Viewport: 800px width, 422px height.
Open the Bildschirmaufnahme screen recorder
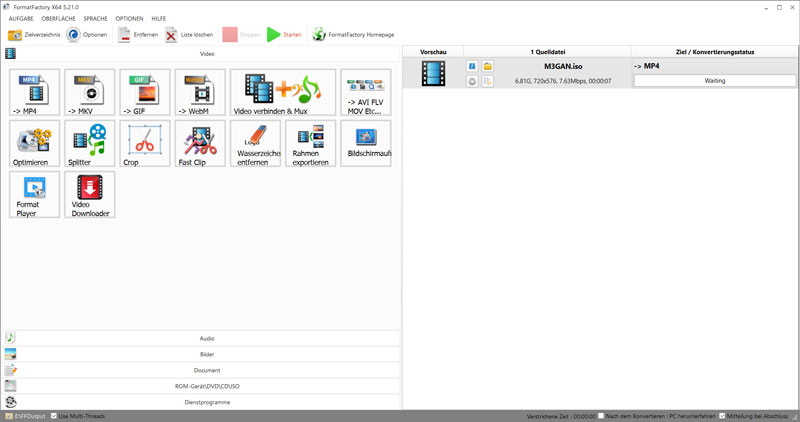click(365, 143)
